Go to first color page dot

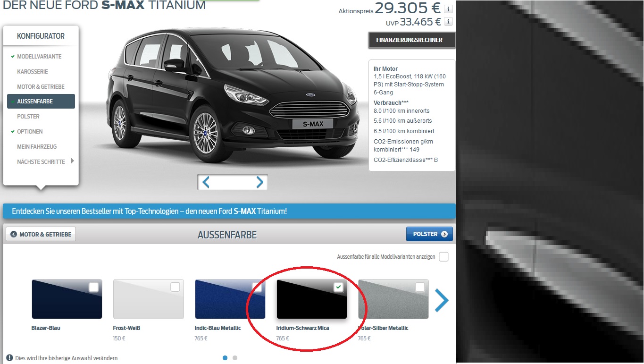click(225, 358)
